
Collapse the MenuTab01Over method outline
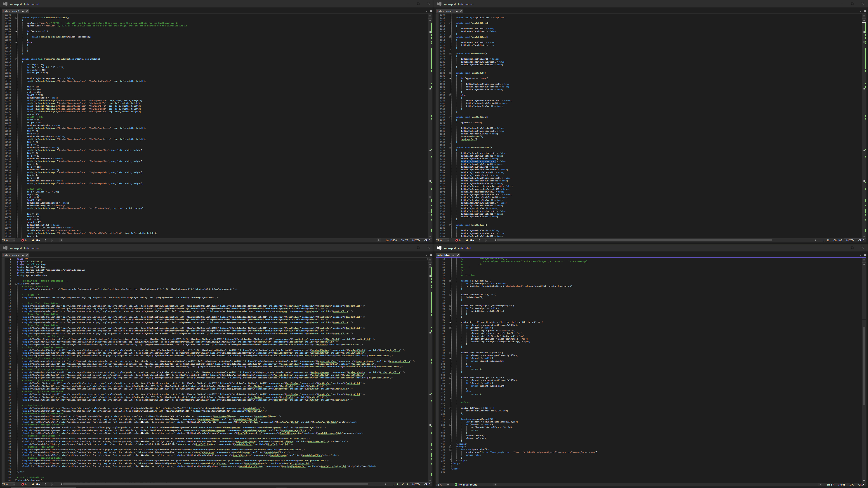click(x=450, y=23)
